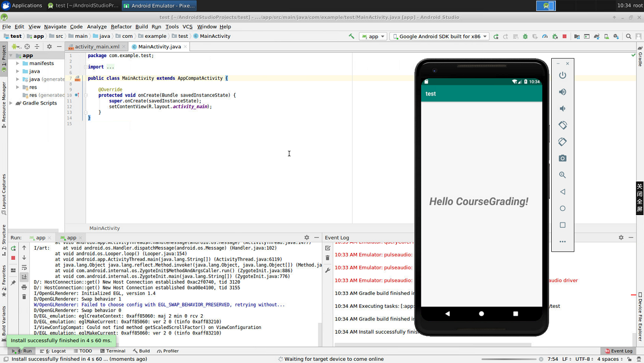Select the MainActivity.java editor tab
This screenshot has height=363, width=644.
tap(159, 47)
